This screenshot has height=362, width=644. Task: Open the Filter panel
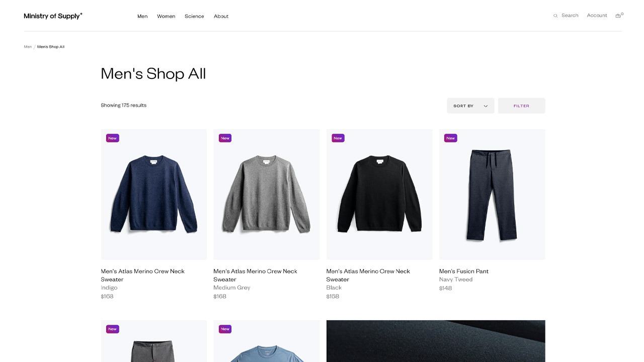point(521,106)
